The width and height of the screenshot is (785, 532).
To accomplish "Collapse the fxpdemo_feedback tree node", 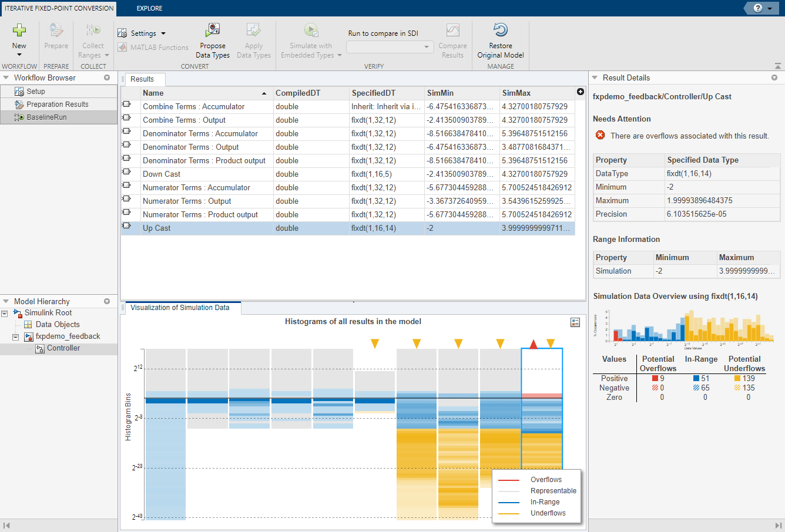I will pos(16,337).
